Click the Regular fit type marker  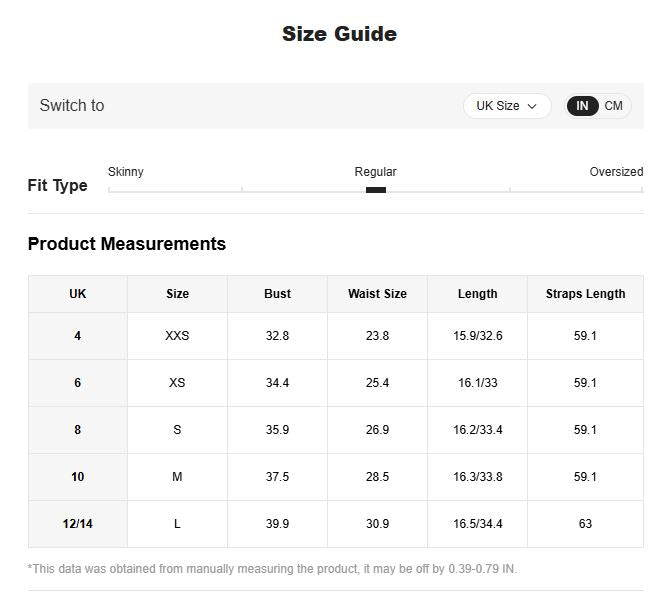point(376,189)
